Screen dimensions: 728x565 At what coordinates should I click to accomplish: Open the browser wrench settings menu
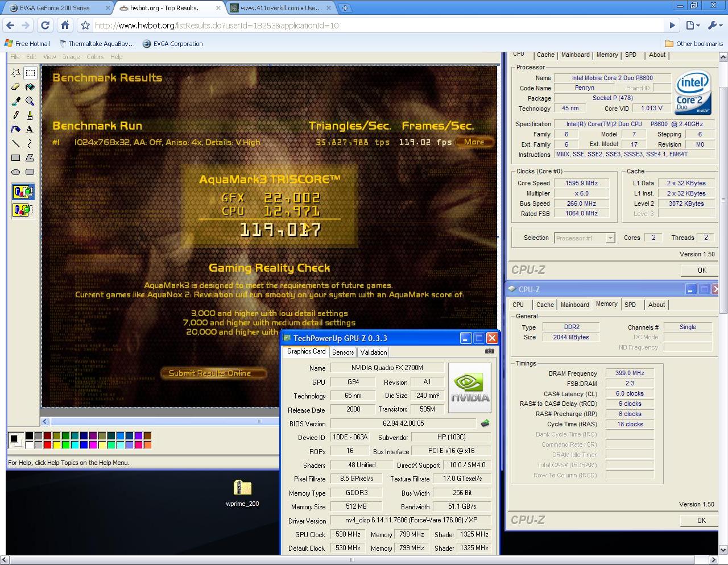(714, 26)
